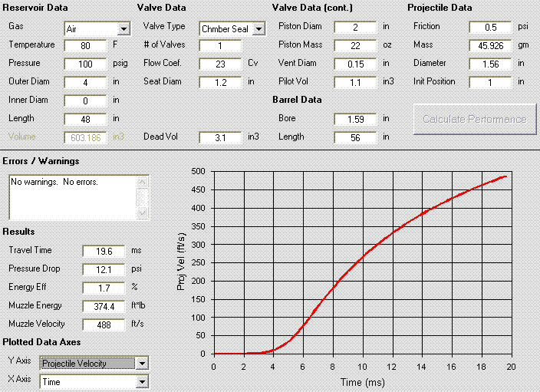
Task: Click the 'Results' heading
Action: click(x=18, y=232)
